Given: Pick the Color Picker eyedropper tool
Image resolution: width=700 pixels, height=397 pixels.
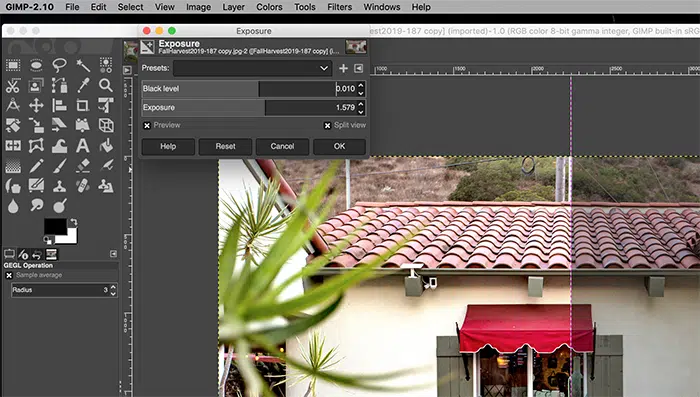Looking at the screenshot, I should pyautogui.click(x=83, y=85).
